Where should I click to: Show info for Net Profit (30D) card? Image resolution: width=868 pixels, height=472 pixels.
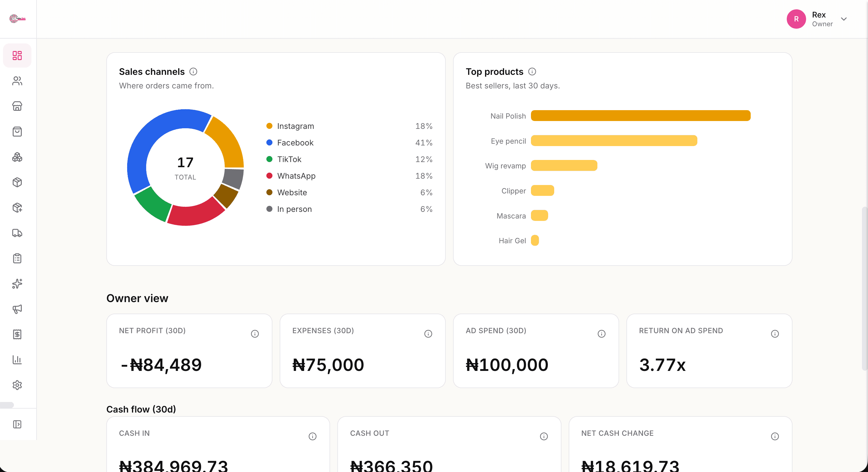point(255,334)
